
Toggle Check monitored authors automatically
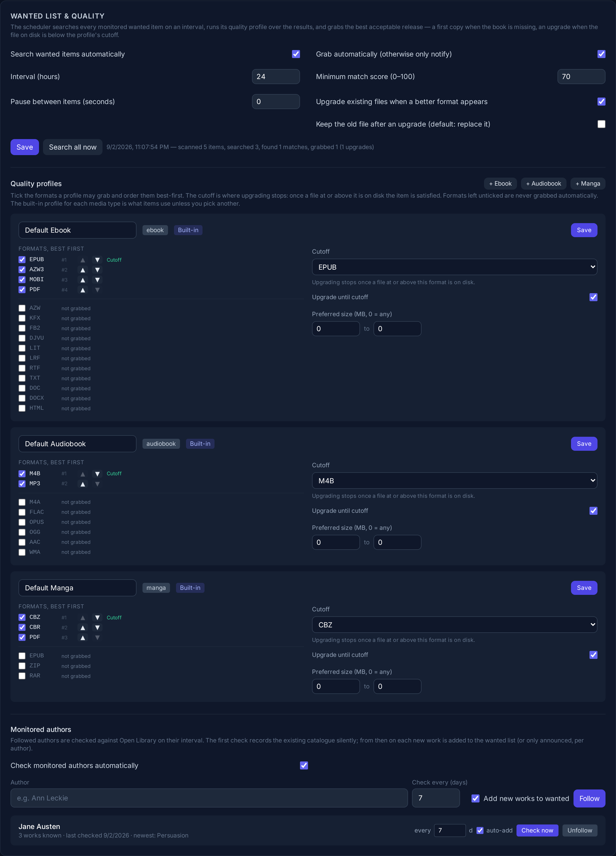click(x=304, y=765)
